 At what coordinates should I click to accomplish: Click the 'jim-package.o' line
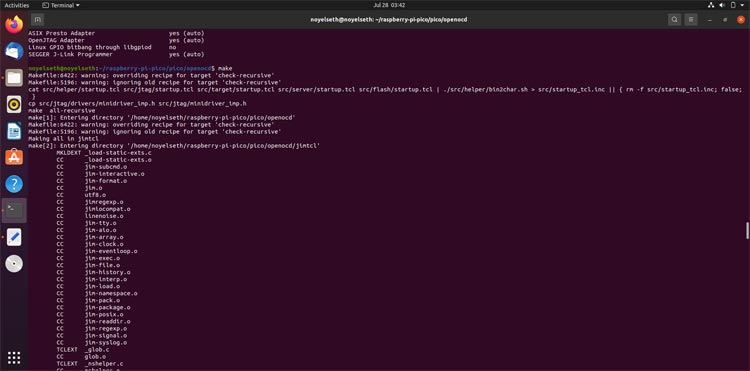[93, 307]
